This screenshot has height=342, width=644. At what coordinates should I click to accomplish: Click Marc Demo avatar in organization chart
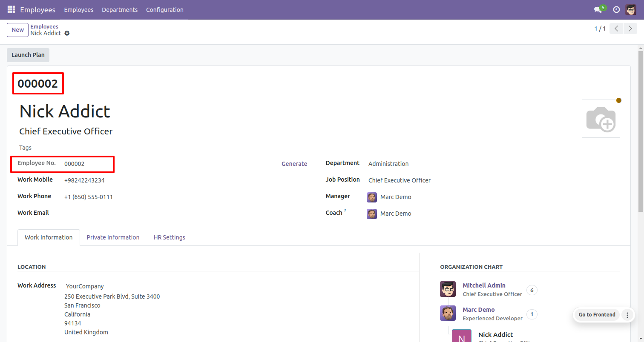tap(448, 313)
